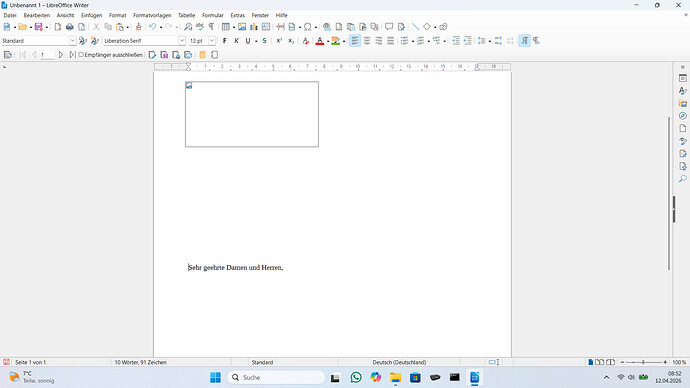Toggle justified alignment
Viewport: 690px width, 388px height.
tap(390, 41)
